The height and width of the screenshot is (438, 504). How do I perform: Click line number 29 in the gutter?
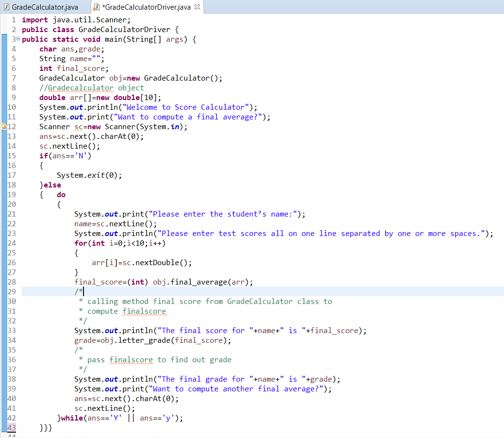pyautogui.click(x=12, y=291)
